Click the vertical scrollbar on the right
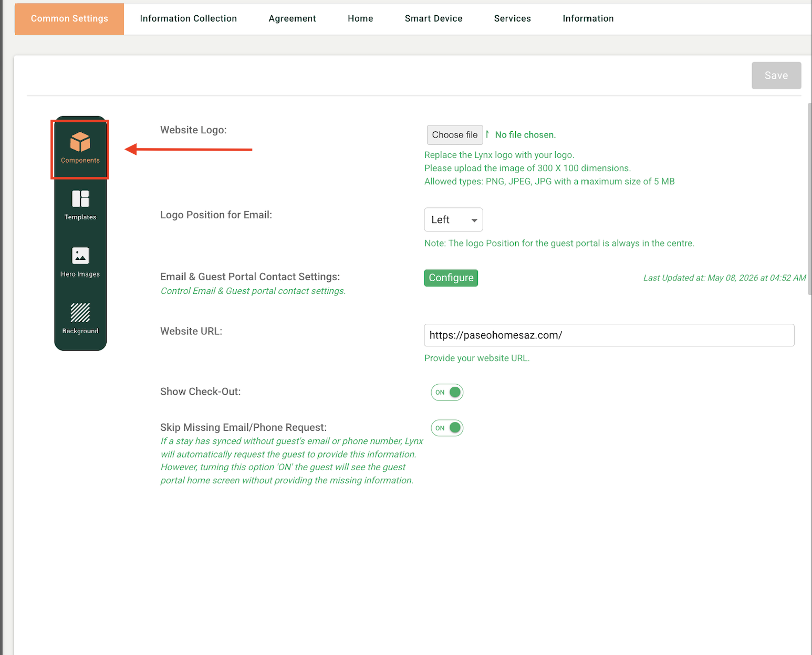Viewport: 812px width, 655px height. click(809, 199)
